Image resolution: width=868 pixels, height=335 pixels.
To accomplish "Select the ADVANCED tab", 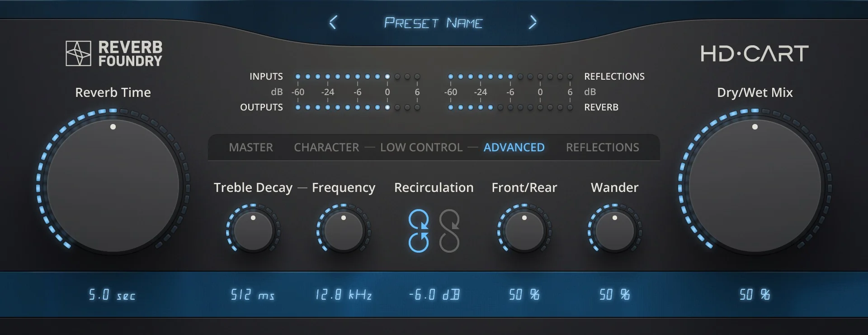I will point(514,148).
